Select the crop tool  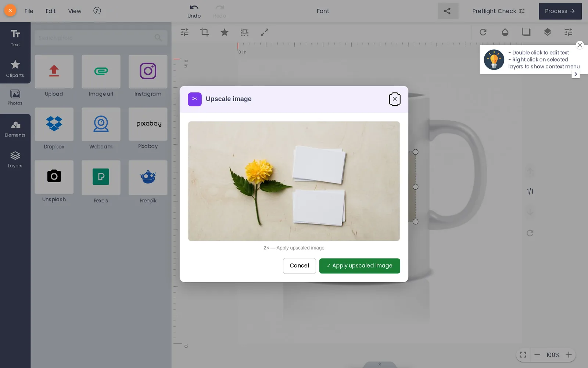coord(204,32)
